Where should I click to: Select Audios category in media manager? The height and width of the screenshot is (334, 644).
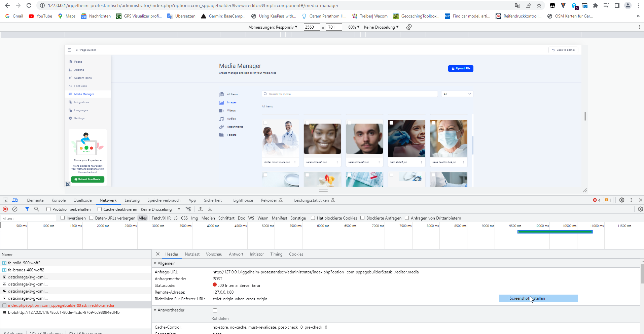(231, 119)
